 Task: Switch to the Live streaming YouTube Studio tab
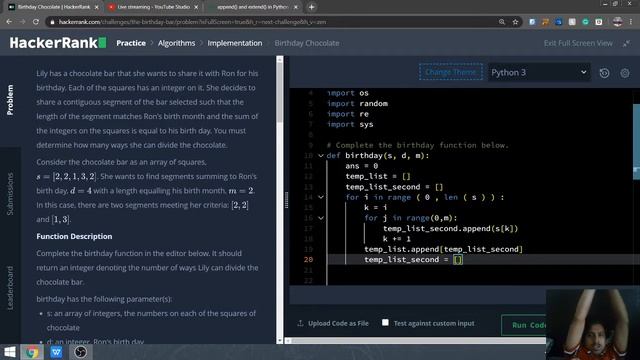(153, 7)
